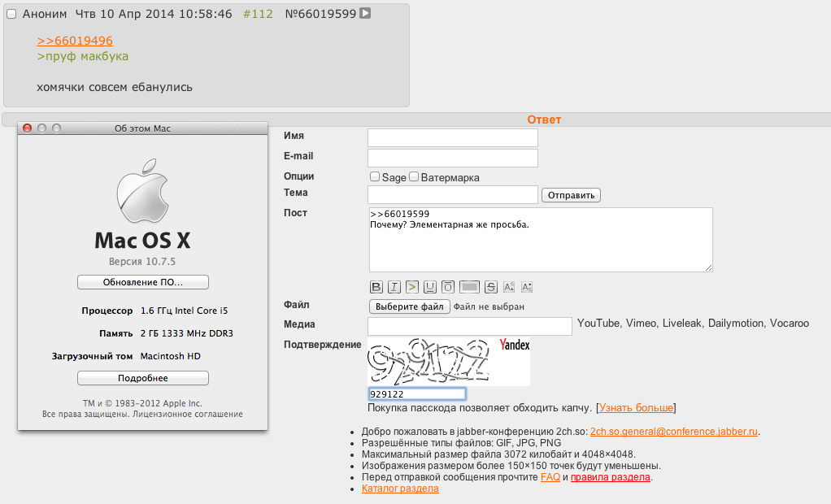The height and width of the screenshot is (504, 831).
Task: Click the Ответ header
Action: (544, 119)
